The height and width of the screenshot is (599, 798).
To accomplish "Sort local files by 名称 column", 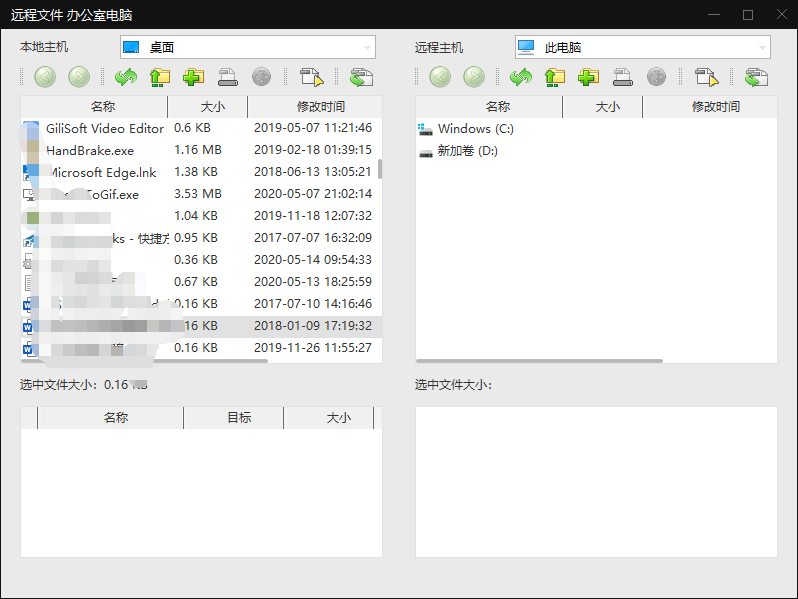I will click(x=94, y=106).
